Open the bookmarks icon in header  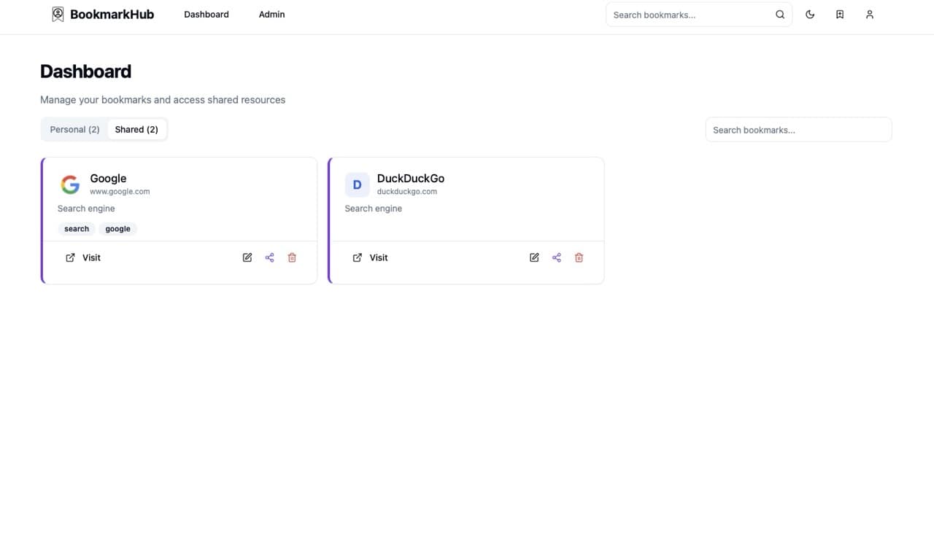coord(840,15)
